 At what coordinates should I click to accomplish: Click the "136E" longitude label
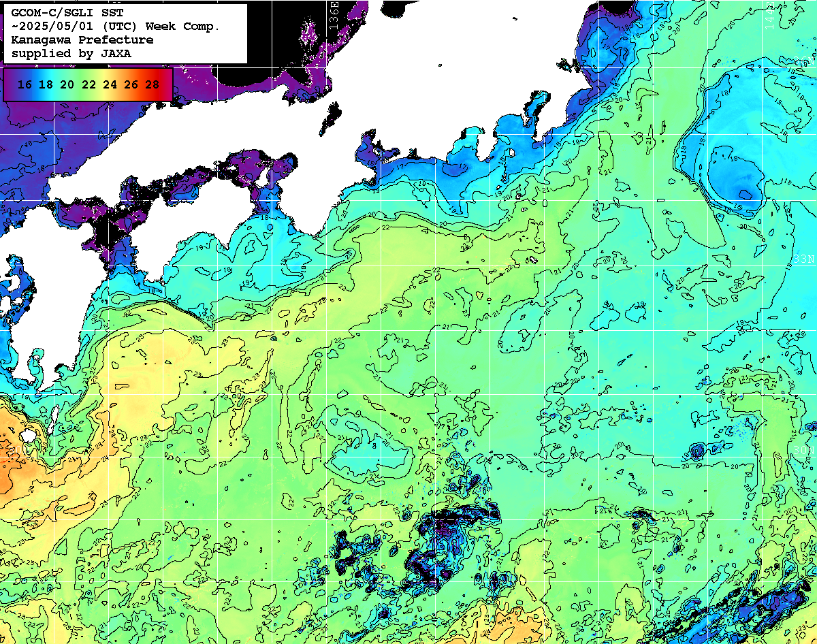pyautogui.click(x=332, y=14)
